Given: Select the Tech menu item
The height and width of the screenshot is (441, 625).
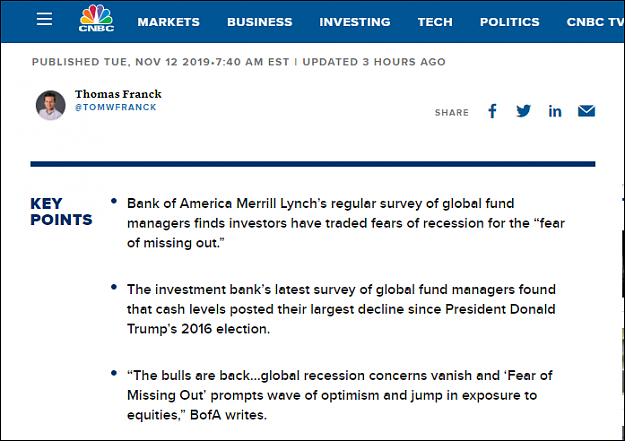Looking at the screenshot, I should [x=435, y=22].
